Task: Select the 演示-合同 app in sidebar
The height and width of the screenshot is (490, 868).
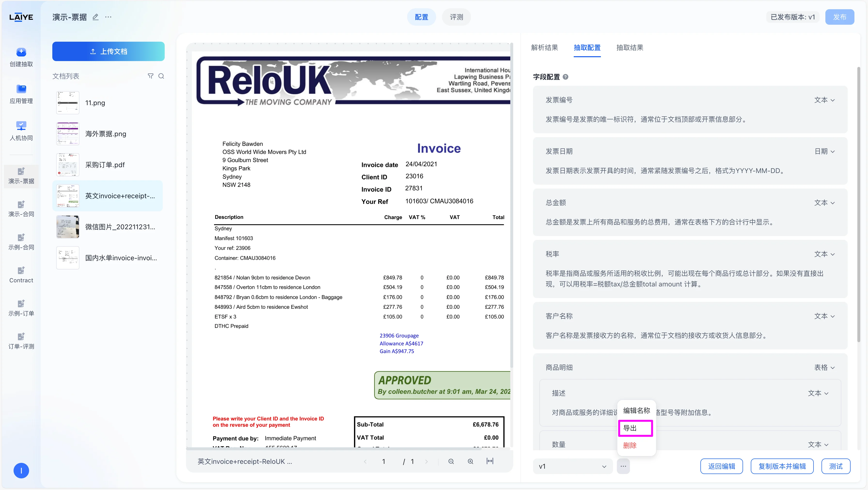Action: tap(21, 209)
